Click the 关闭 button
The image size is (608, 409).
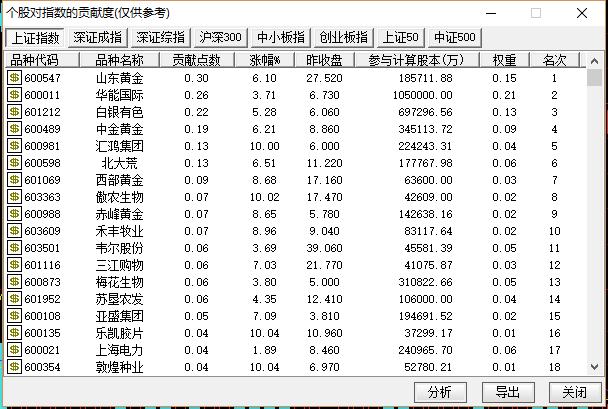(x=575, y=392)
